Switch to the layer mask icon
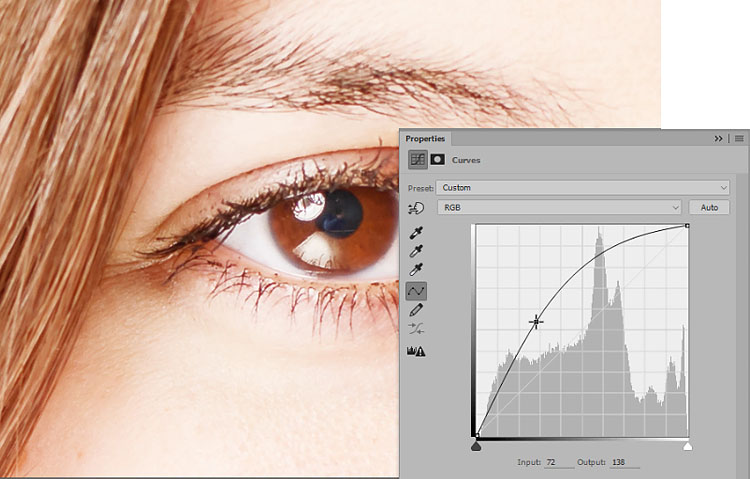 pos(437,159)
